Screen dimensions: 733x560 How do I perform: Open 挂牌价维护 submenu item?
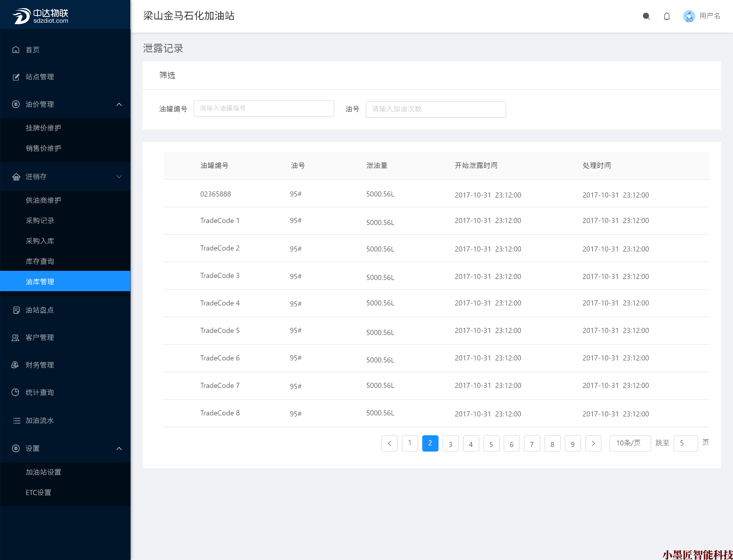click(x=43, y=128)
